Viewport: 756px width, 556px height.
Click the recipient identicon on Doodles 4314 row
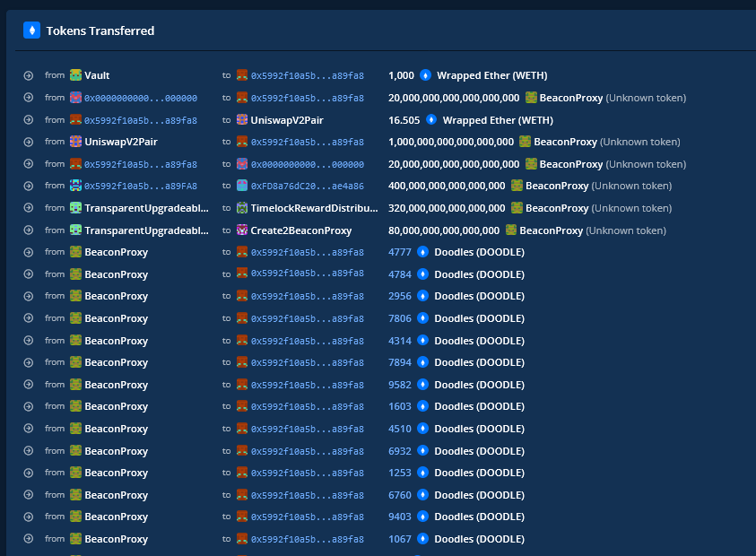click(242, 341)
